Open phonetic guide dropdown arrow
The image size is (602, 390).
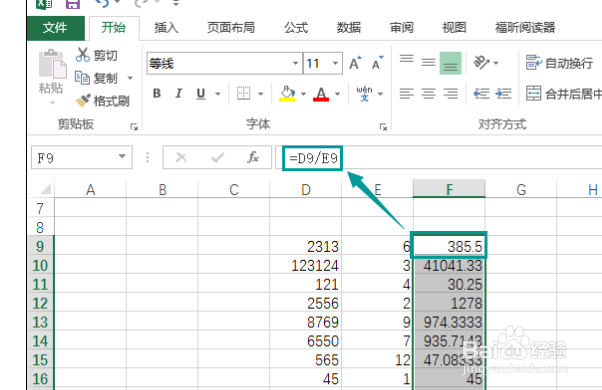(380, 94)
